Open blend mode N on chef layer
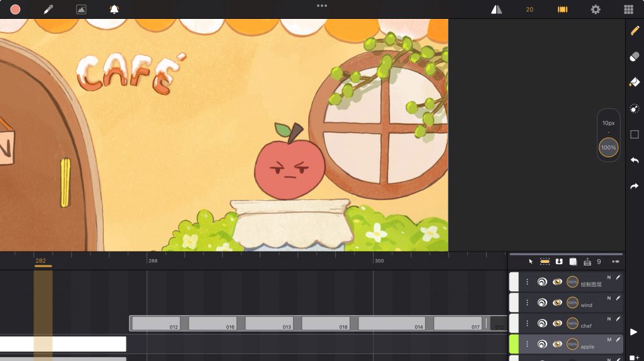The height and width of the screenshot is (361, 644). coord(609,319)
